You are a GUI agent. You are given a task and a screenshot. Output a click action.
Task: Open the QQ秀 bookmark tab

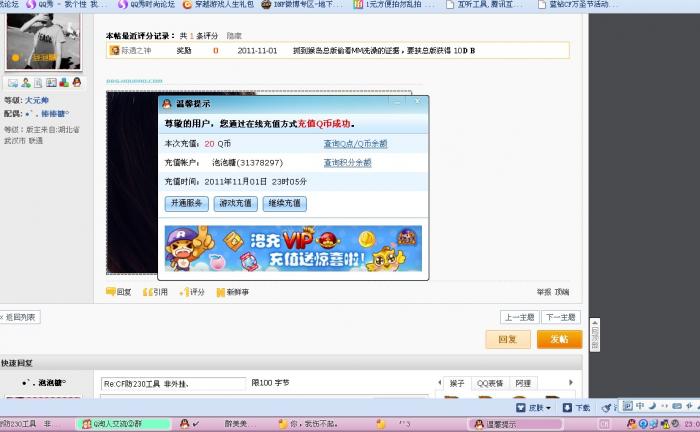click(x=66, y=4)
